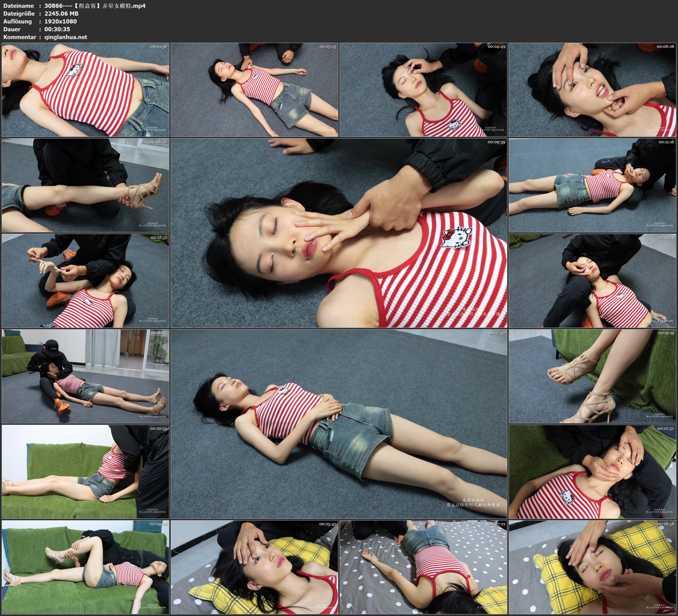Image resolution: width=678 pixels, height=616 pixels.
Task: Select the 00:19:19 sandals frame
Action: (x=592, y=376)
